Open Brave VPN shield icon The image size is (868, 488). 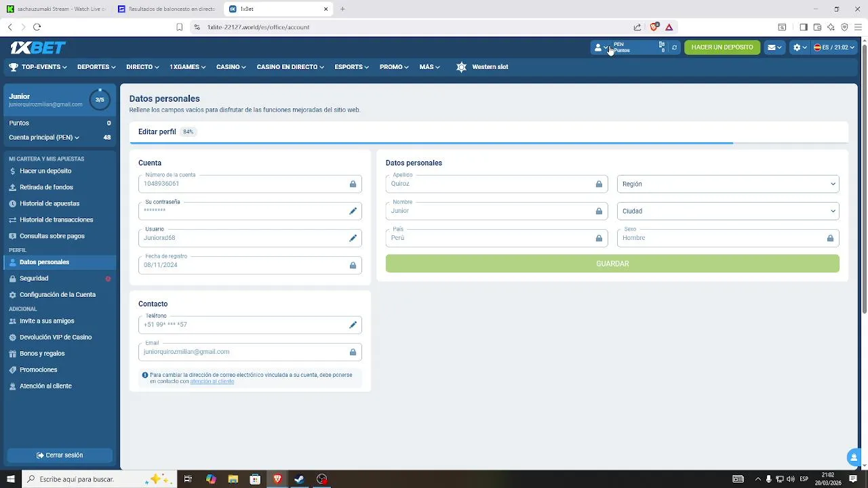[844, 27]
